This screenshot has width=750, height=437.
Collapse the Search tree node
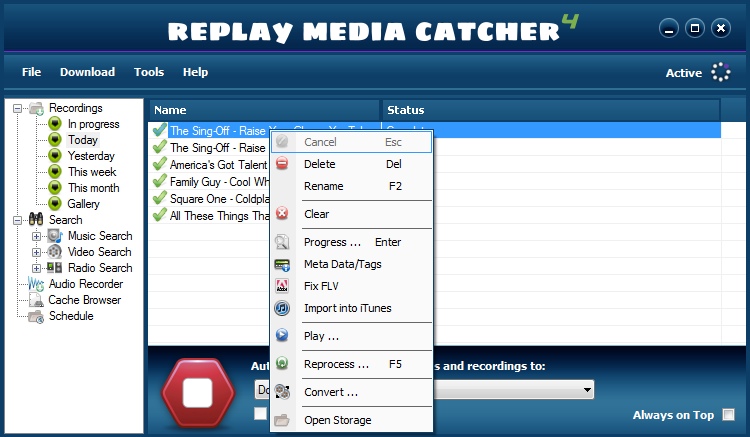pos(18,220)
